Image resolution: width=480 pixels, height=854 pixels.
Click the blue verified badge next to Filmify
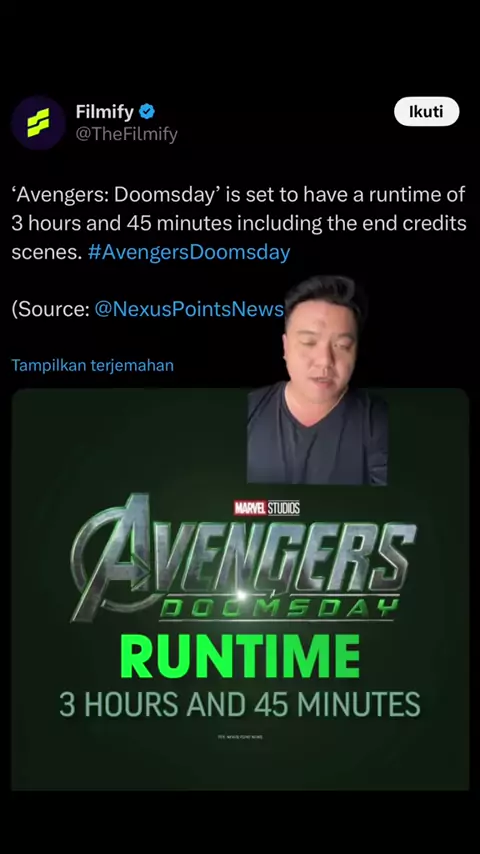coord(147,112)
